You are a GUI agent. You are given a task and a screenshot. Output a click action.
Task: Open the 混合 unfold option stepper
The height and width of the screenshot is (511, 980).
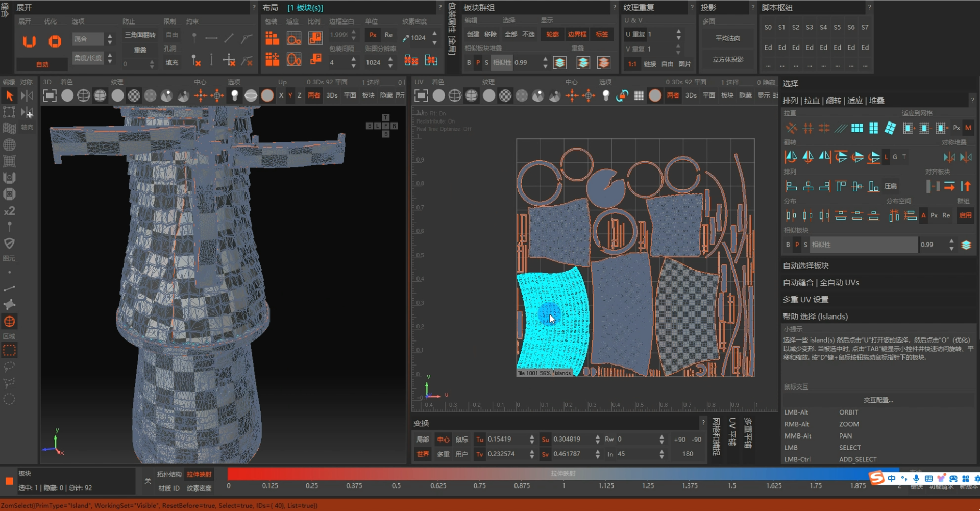(x=110, y=39)
